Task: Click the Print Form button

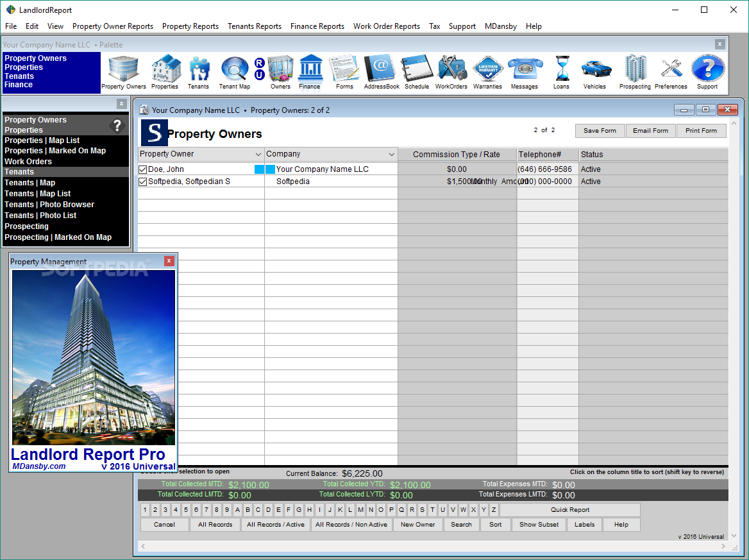Action: point(702,130)
